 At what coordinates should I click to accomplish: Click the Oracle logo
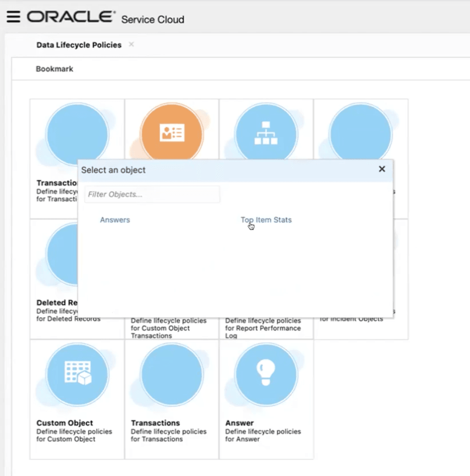click(71, 17)
